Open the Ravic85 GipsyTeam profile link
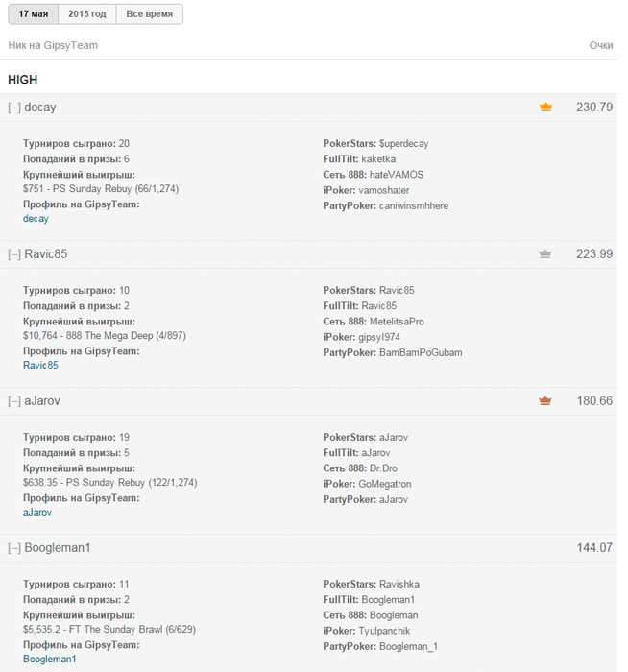 40,366
